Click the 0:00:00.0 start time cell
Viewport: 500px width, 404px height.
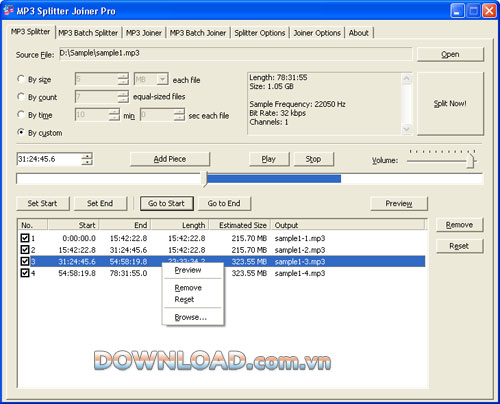tap(79, 238)
